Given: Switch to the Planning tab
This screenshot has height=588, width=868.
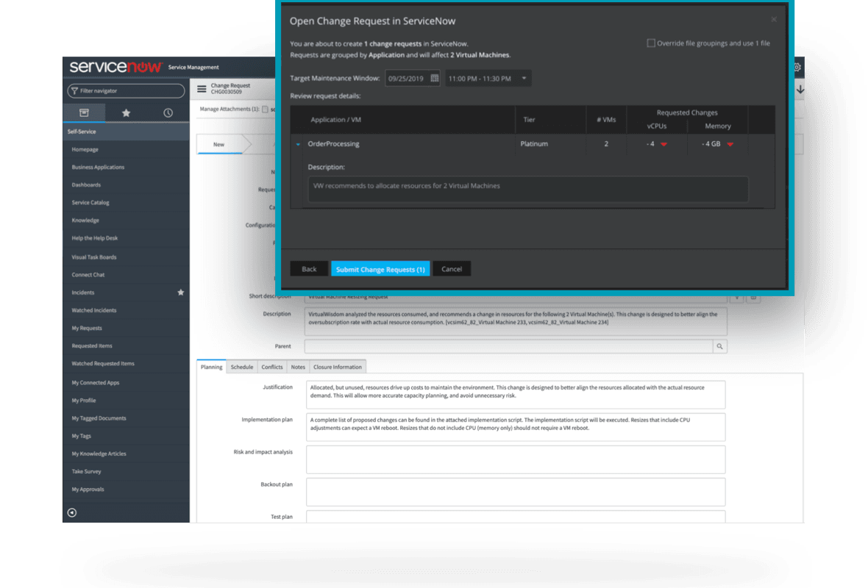Looking at the screenshot, I should (211, 367).
